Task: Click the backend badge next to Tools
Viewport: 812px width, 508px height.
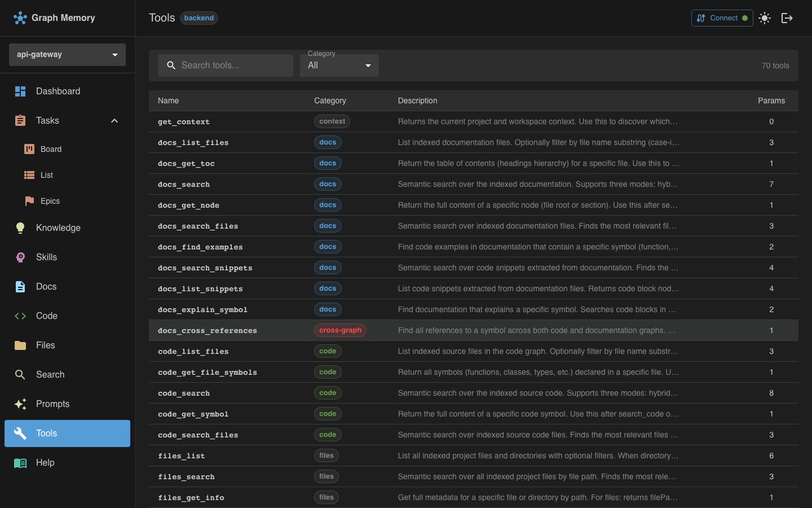Action: (x=199, y=18)
